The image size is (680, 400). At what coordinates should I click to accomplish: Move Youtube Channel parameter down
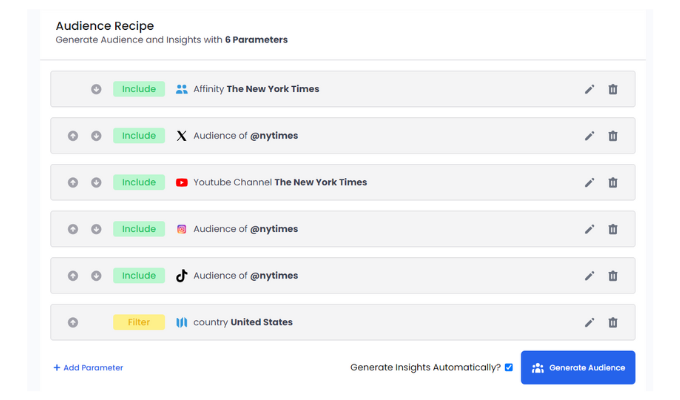click(x=96, y=183)
